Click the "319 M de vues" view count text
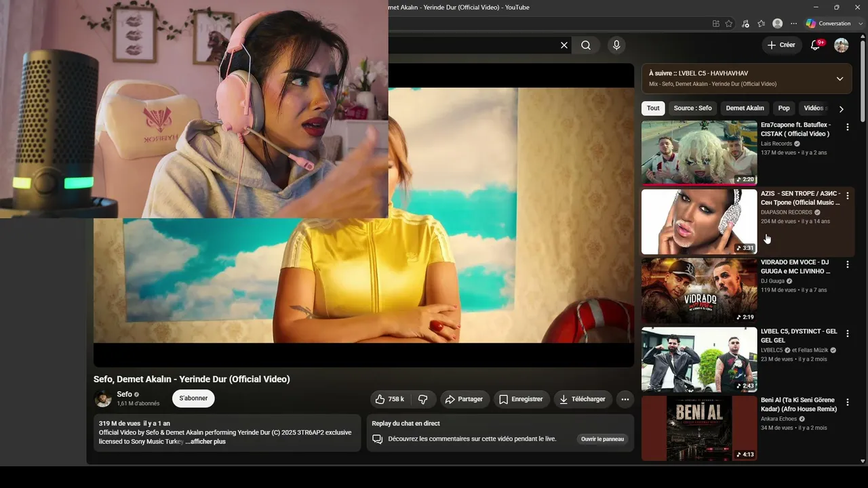The image size is (868, 488). click(x=119, y=424)
